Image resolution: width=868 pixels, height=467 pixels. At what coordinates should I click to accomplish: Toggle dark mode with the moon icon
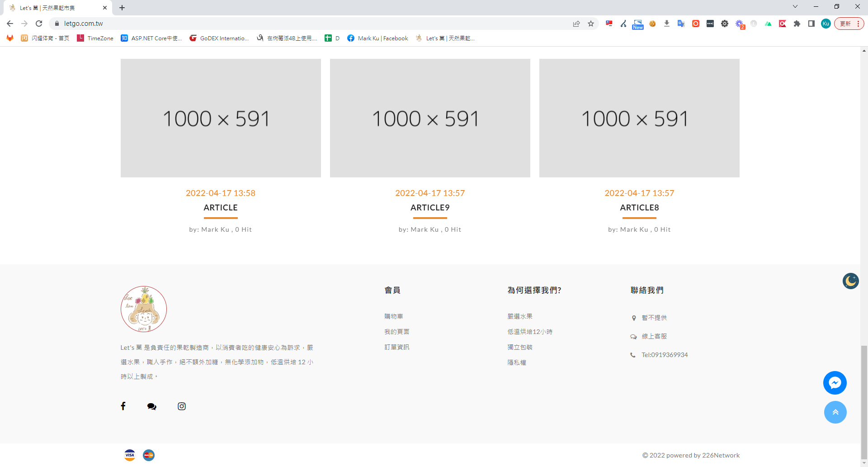coord(850,281)
